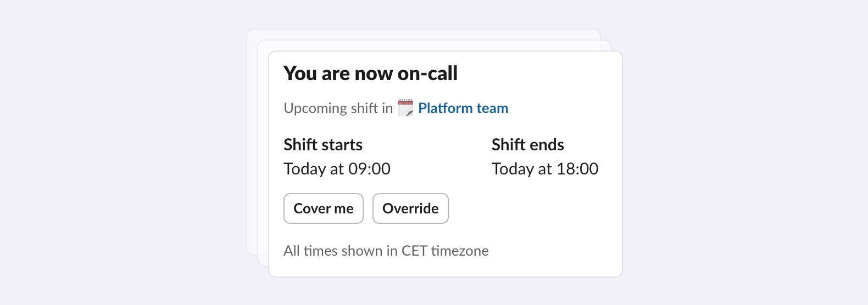Click the "Upcoming shift in" text
The height and width of the screenshot is (305, 868).
(338, 108)
